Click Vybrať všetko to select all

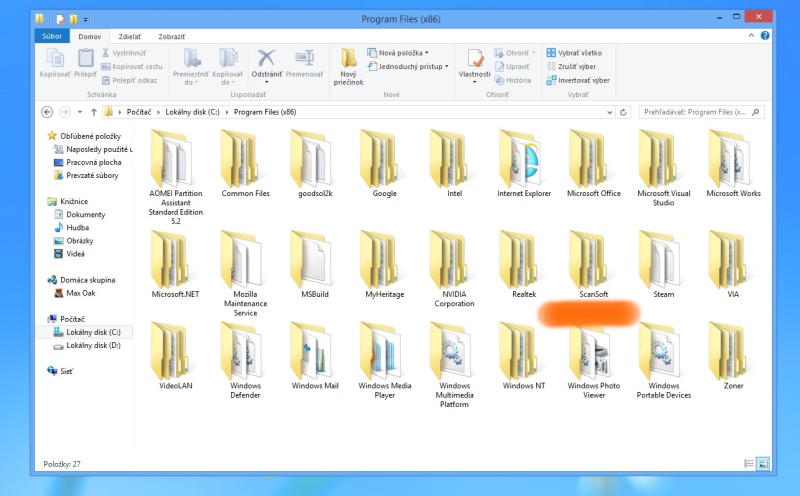coord(574,53)
